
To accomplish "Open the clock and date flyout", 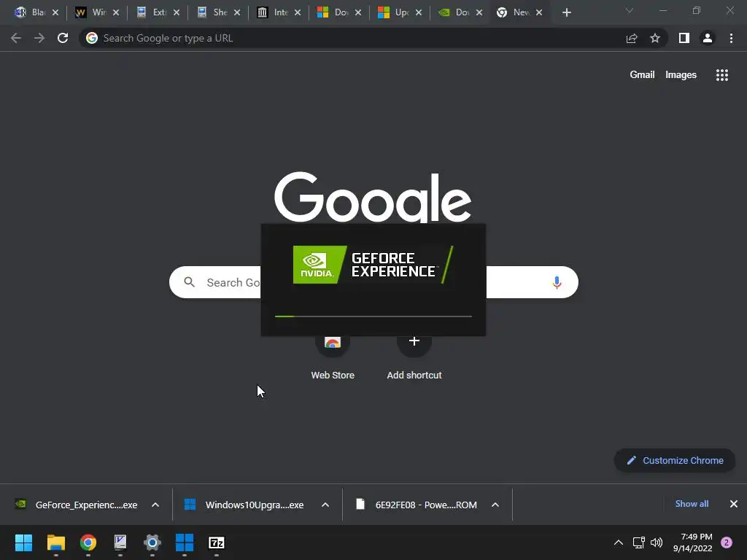I will click(x=692, y=542).
